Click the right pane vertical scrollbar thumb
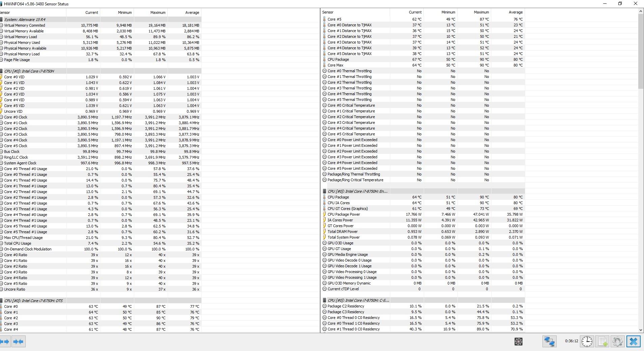This screenshot has width=644, height=351. click(641, 51)
